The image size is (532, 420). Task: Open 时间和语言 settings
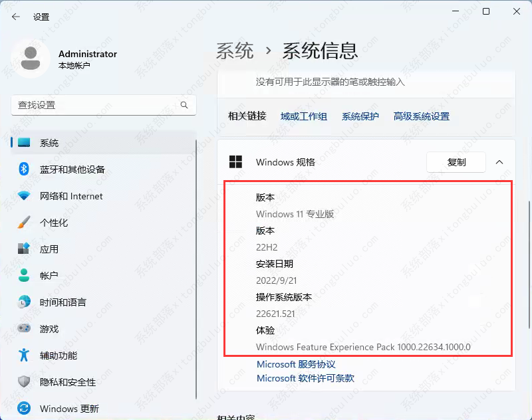[x=57, y=302]
